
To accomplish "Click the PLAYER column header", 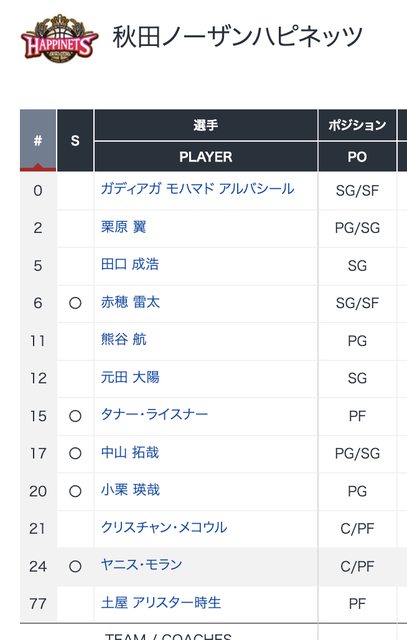I will point(206,157).
